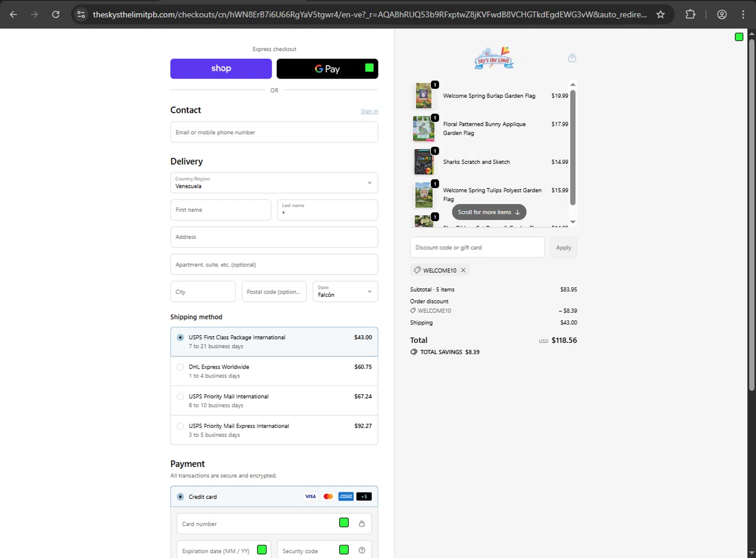Focus the City field
756x558 pixels.
click(203, 291)
